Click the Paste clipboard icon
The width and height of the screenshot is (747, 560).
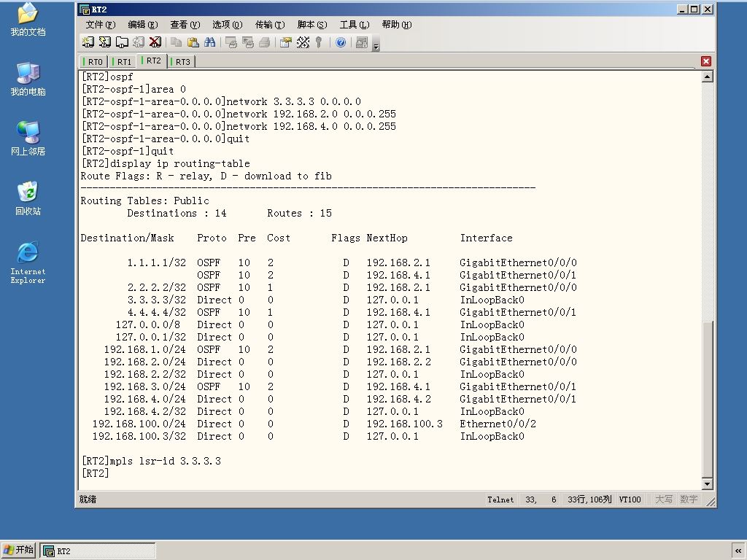[x=193, y=42]
